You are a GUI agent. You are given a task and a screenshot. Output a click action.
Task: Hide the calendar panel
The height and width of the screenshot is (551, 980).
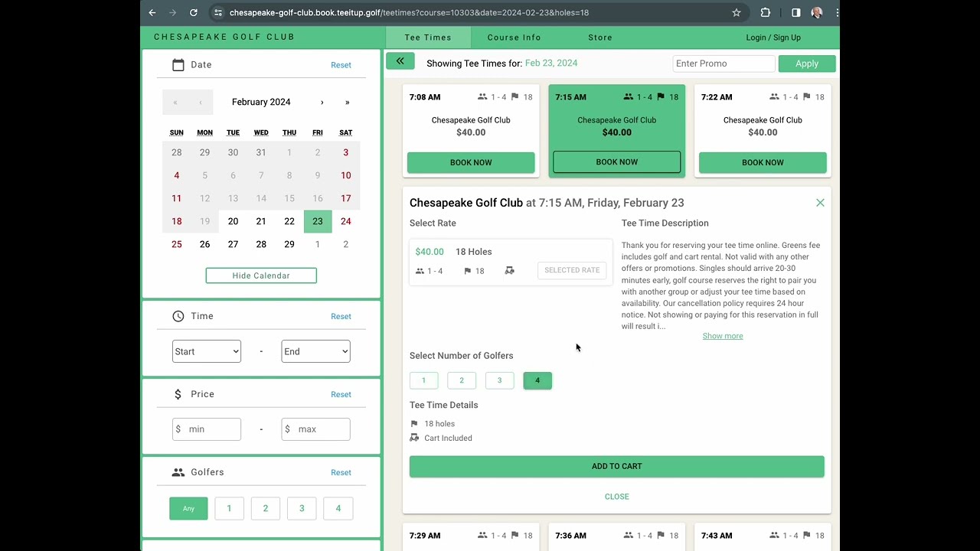point(261,275)
